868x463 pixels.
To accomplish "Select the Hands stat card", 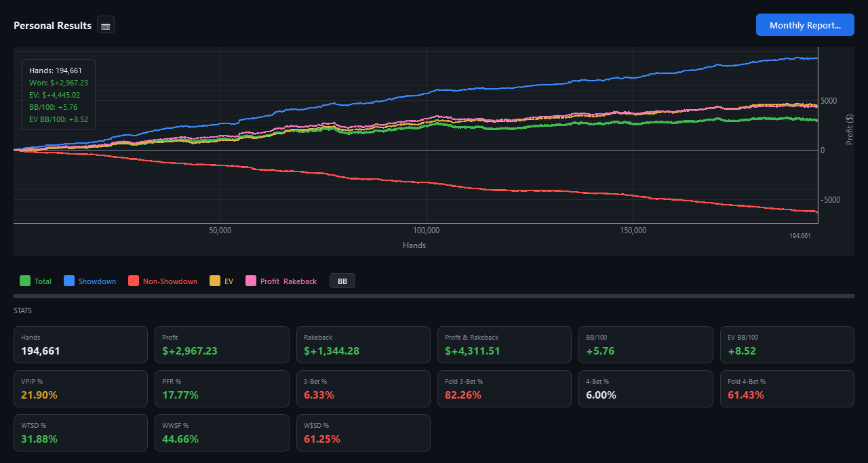I will (81, 344).
